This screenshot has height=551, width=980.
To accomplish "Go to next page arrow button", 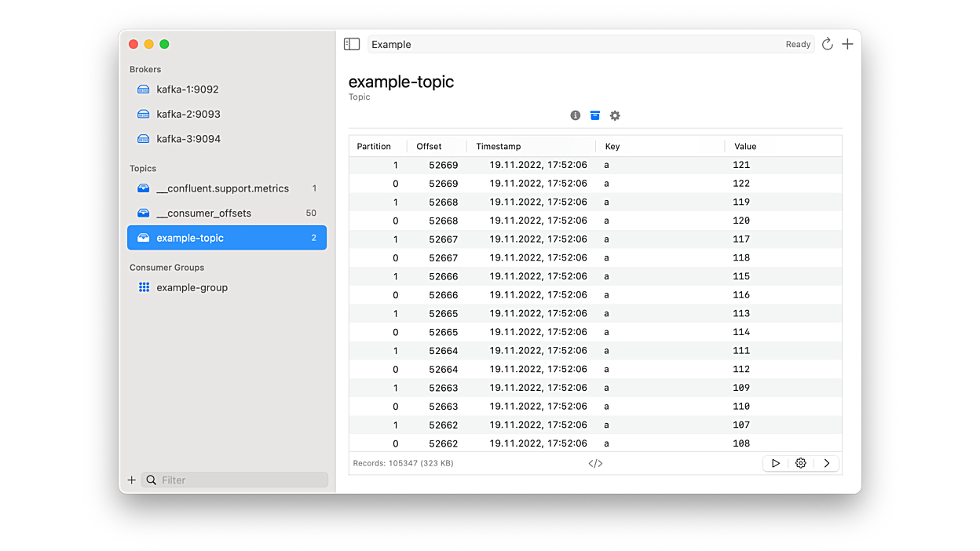I will tap(827, 463).
